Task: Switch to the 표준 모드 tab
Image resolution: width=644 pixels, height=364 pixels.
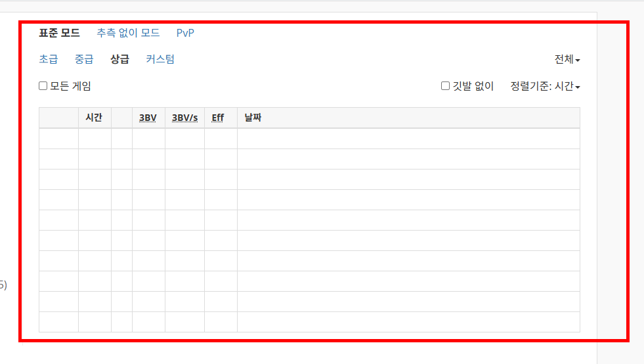Action: click(59, 33)
